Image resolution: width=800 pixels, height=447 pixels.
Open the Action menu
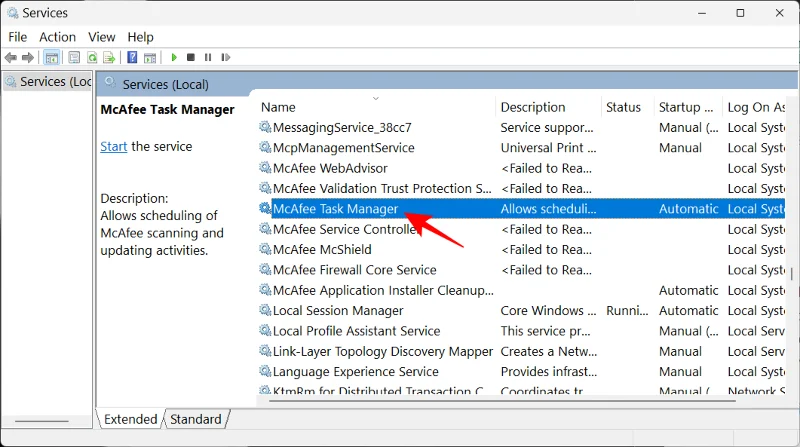[x=57, y=37]
